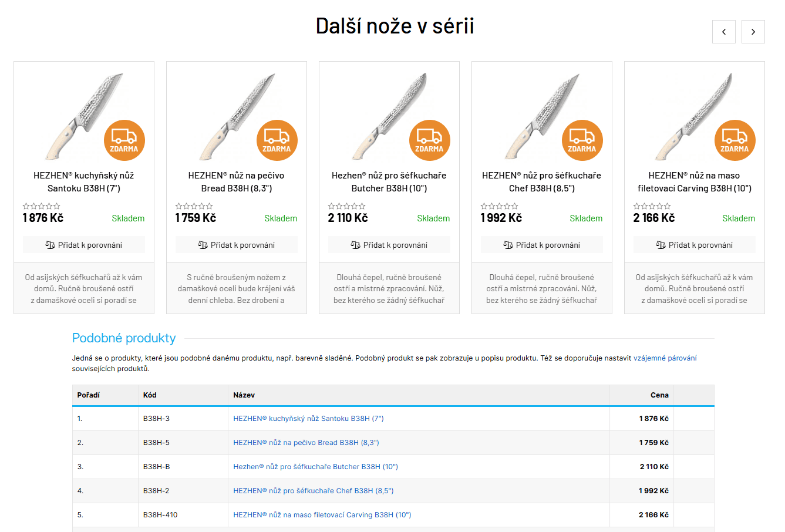This screenshot has width=785, height=532.
Task: Click a rating star on the Butcher knife card
Action: pyautogui.click(x=346, y=206)
